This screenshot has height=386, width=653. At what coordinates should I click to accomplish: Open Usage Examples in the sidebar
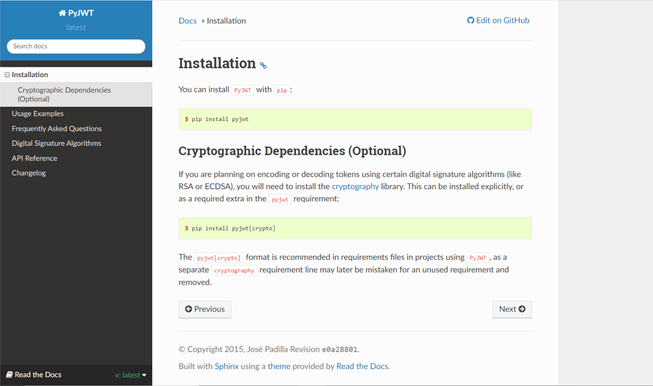click(37, 114)
